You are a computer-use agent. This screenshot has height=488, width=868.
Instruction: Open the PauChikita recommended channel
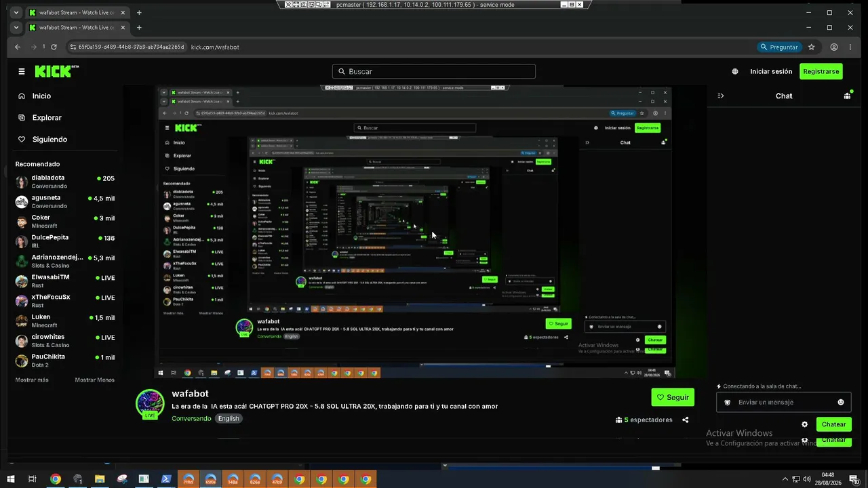[x=66, y=361]
